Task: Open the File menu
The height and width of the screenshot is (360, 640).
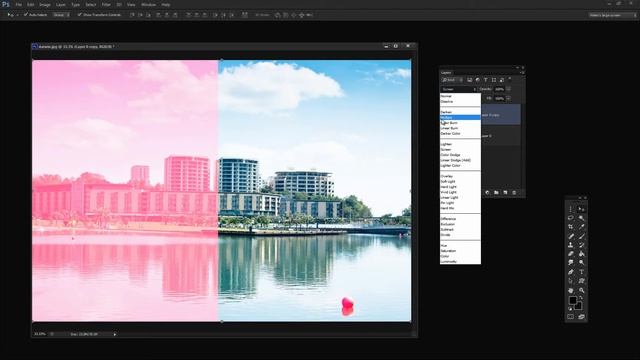Action: tap(18, 4)
